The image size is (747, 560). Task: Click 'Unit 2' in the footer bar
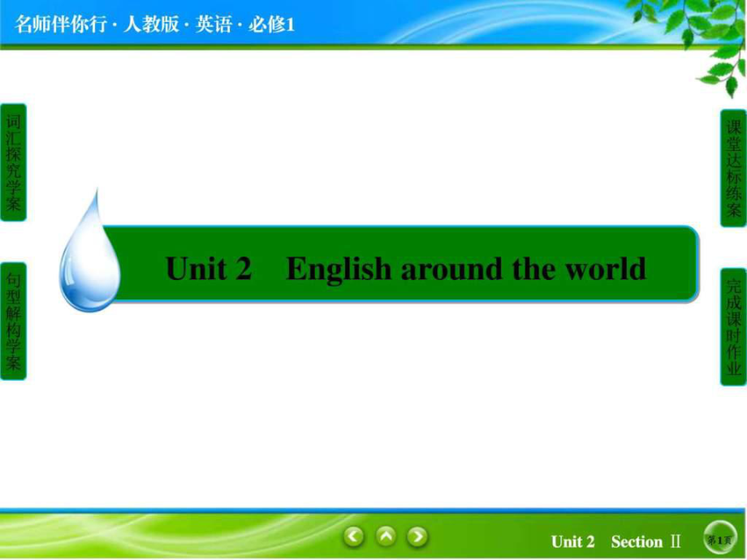click(572, 541)
